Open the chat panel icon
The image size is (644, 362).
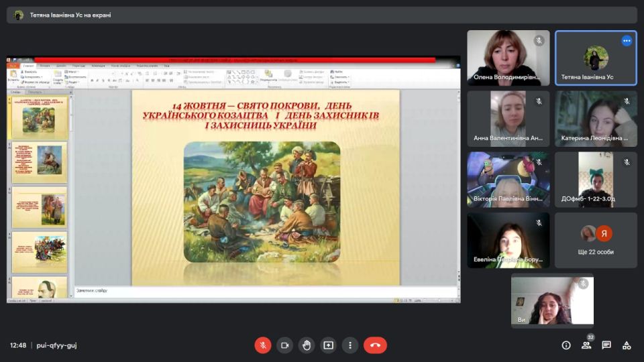606,345
